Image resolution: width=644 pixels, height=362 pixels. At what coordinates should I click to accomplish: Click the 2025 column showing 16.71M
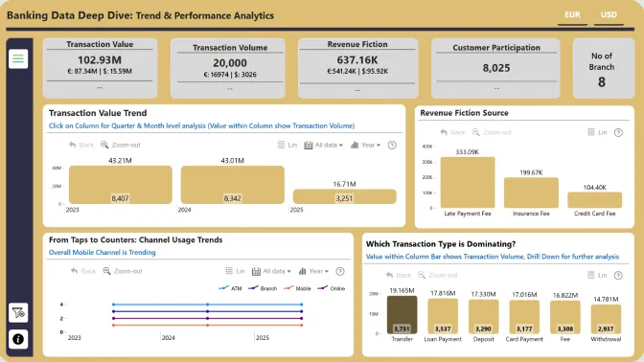click(x=345, y=196)
